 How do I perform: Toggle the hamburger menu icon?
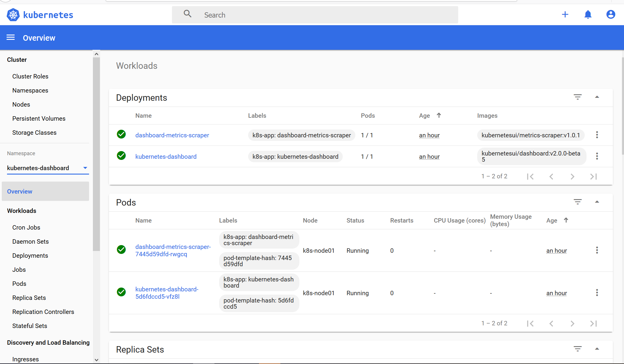[x=11, y=37]
